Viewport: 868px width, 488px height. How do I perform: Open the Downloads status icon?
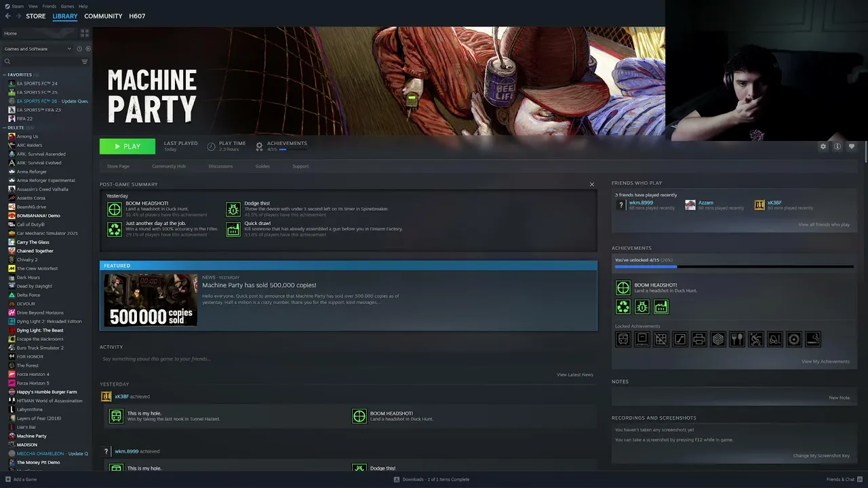point(397,479)
